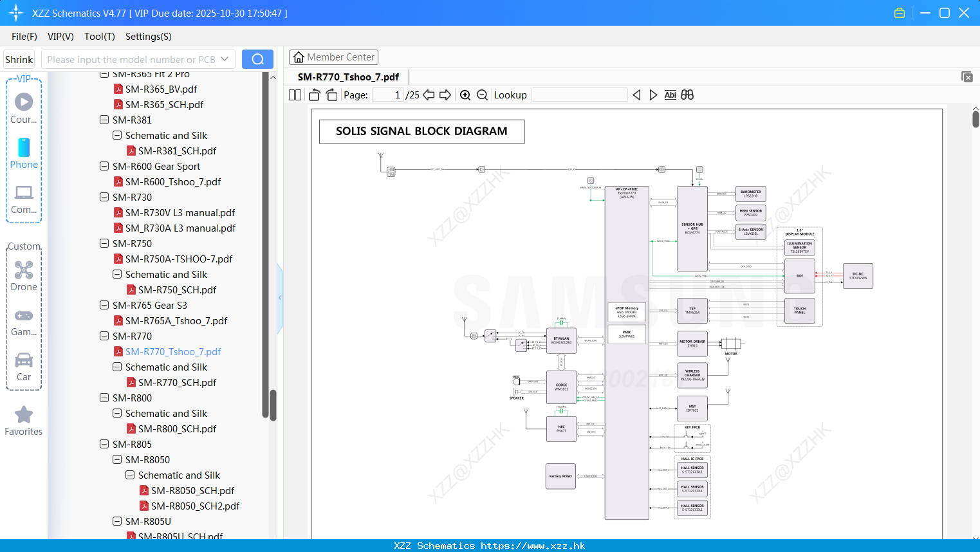The height and width of the screenshot is (552, 980).
Task: Collapse the SM-R770 tree node
Action: click(104, 336)
